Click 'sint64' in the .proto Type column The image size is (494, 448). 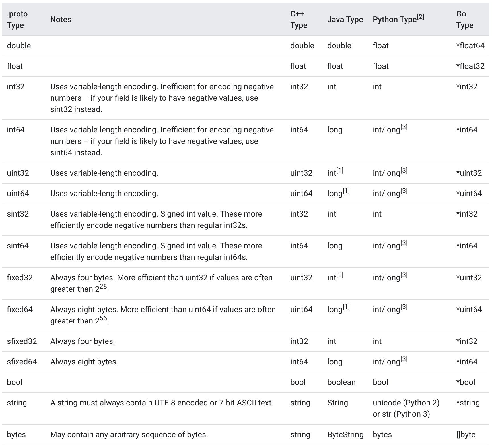(18, 246)
